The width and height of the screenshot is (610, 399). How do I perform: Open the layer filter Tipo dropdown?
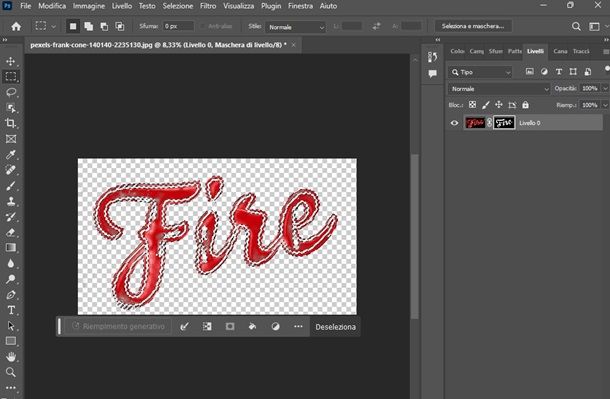point(480,72)
